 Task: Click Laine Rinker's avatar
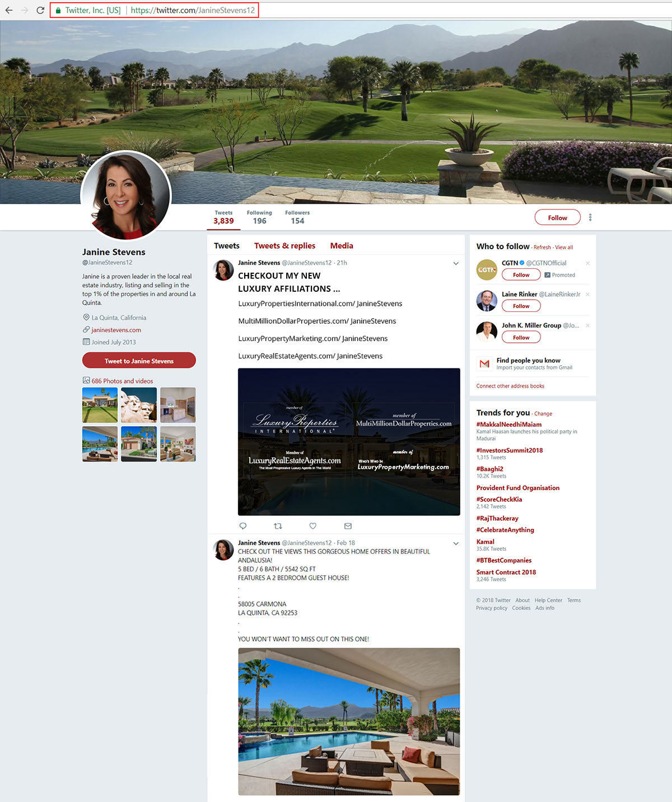point(487,301)
